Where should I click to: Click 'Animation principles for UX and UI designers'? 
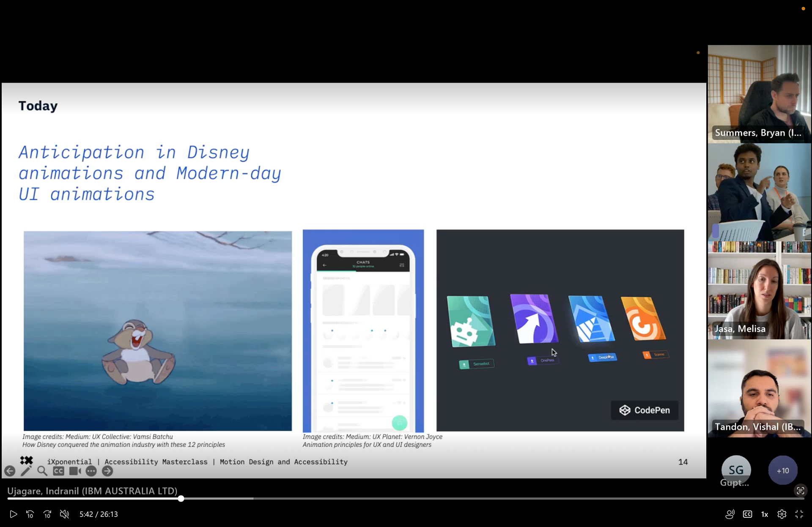point(367,445)
